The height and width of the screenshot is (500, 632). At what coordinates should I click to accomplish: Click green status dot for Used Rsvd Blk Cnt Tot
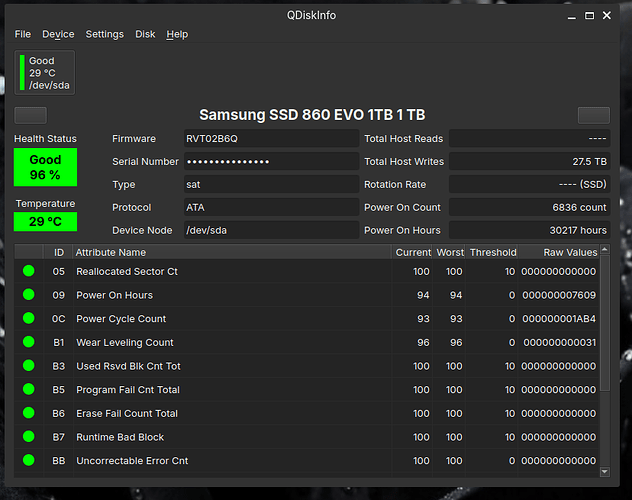(29, 366)
